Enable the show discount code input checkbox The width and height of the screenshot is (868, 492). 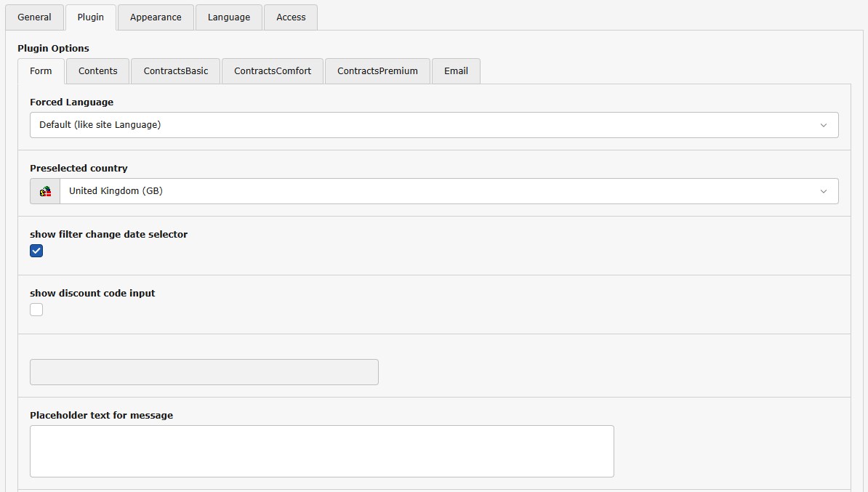point(36,310)
